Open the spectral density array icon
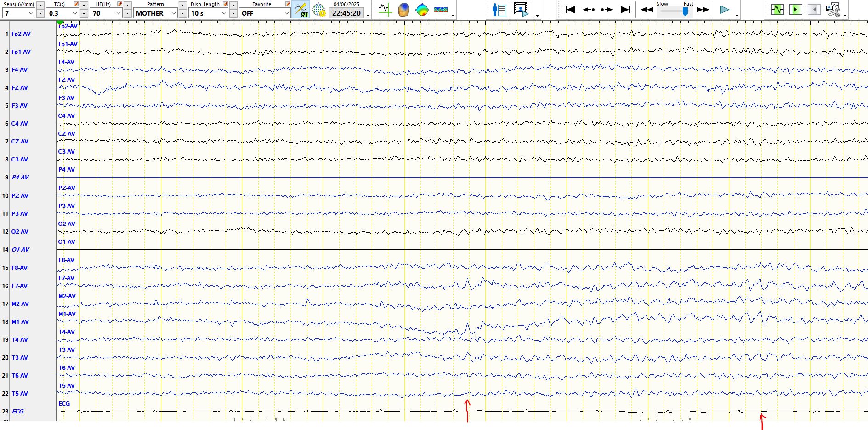 coord(441,10)
